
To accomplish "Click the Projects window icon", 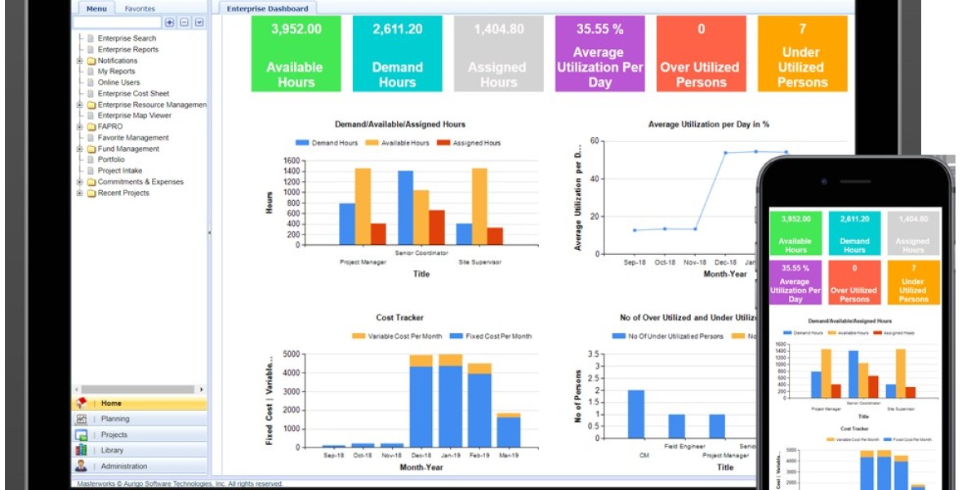I will [x=81, y=434].
